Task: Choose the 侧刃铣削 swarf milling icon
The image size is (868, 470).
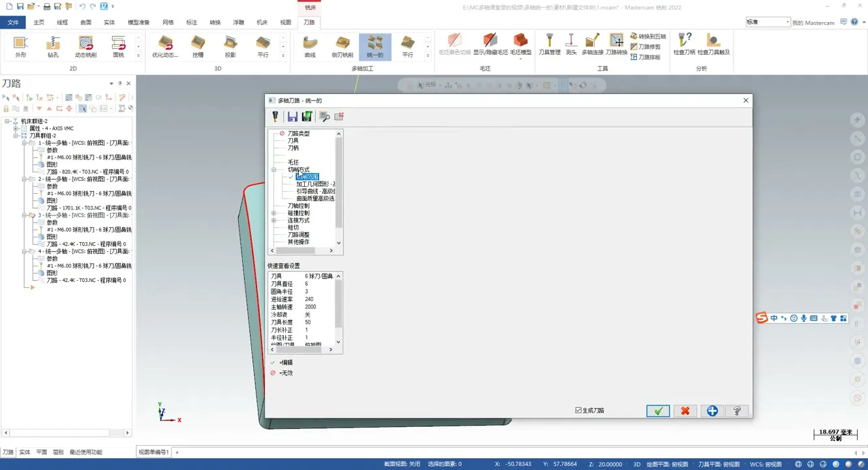Action: [343, 46]
